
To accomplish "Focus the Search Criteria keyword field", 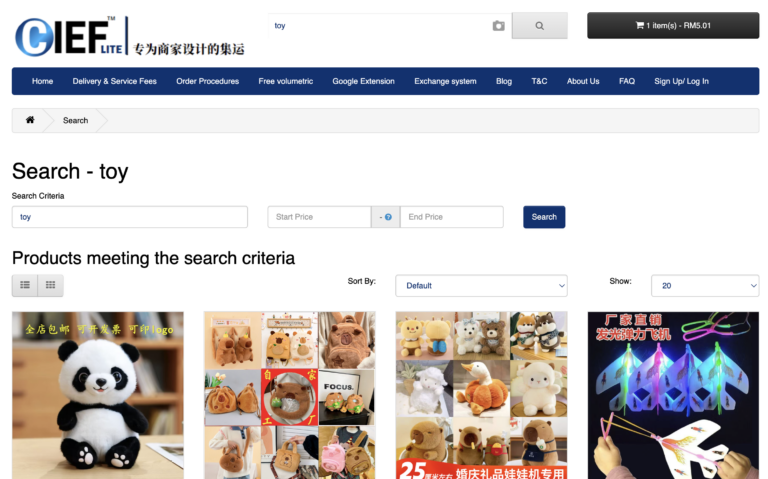I will pos(130,217).
